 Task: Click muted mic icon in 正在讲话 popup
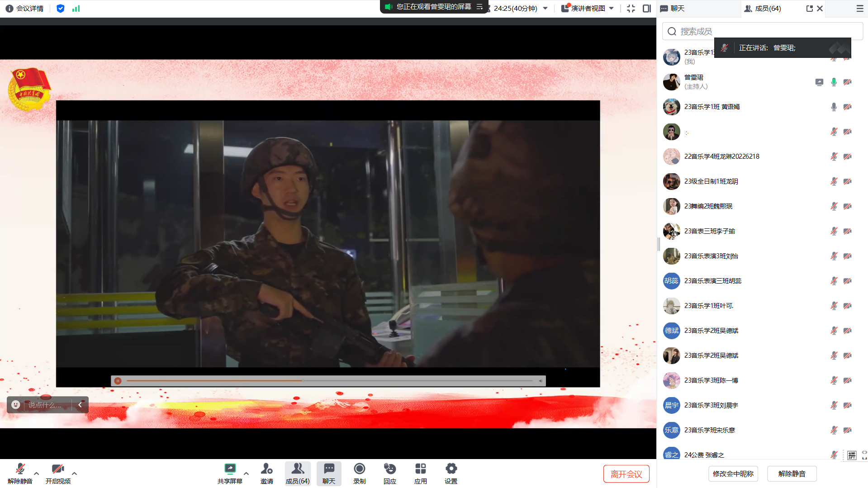[724, 48]
